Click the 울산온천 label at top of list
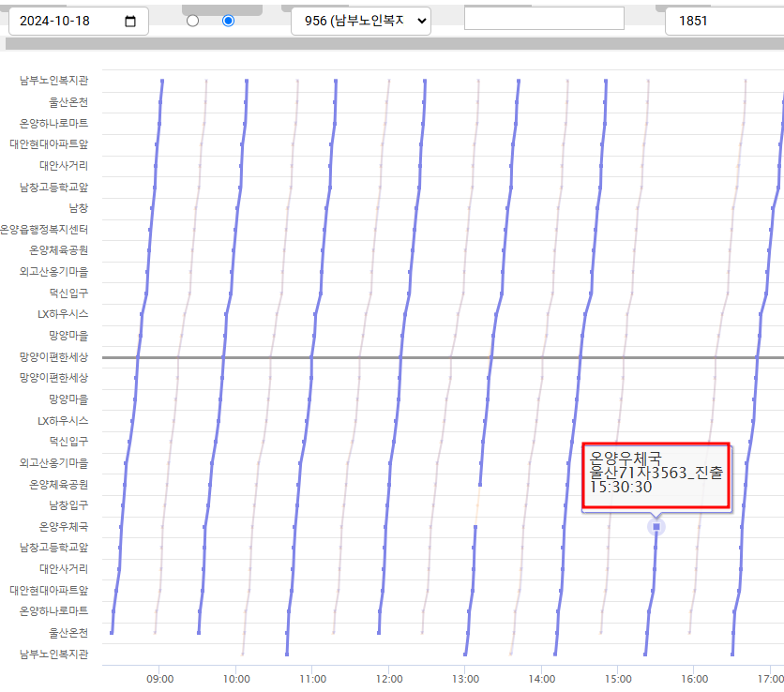This screenshot has width=784, height=692. pyautogui.click(x=68, y=101)
